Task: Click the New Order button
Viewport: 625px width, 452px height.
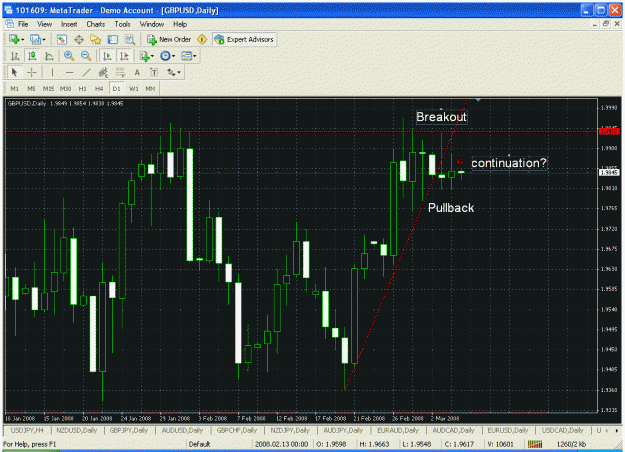Action: pyautogui.click(x=169, y=39)
